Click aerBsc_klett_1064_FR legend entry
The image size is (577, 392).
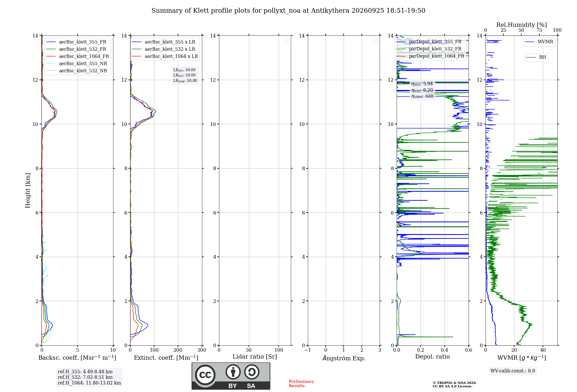coord(77,56)
